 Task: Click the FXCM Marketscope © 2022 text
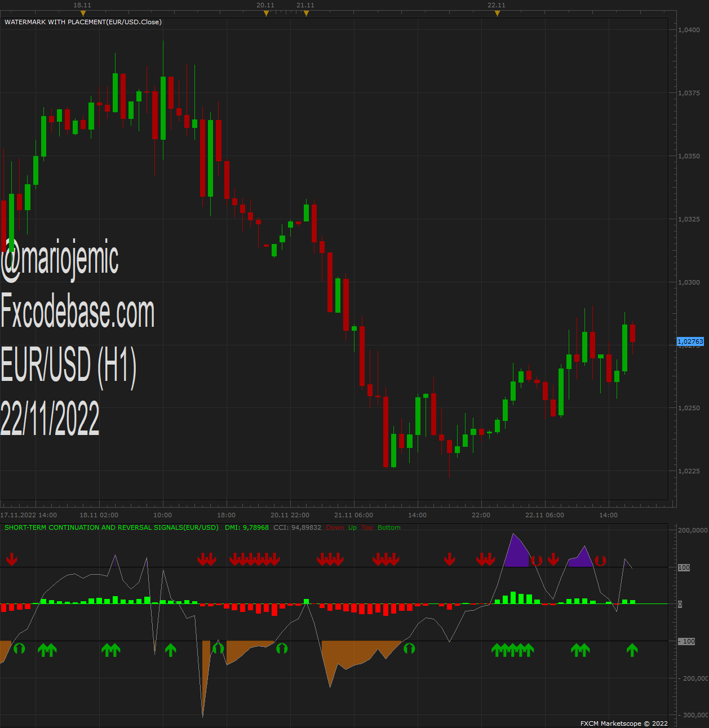pos(624,723)
